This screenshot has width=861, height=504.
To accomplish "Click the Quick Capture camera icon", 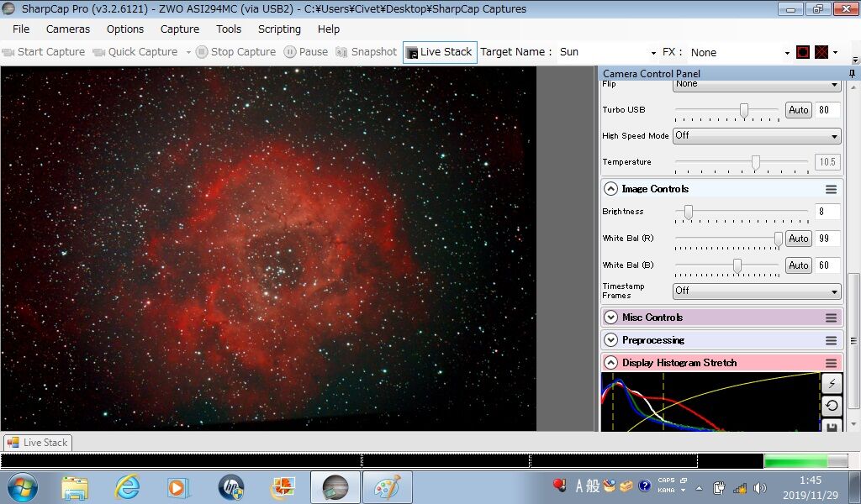I will coord(99,52).
